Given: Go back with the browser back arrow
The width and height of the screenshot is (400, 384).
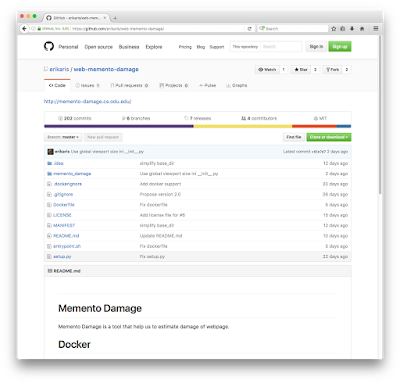Looking at the screenshot, I should coord(24,29).
